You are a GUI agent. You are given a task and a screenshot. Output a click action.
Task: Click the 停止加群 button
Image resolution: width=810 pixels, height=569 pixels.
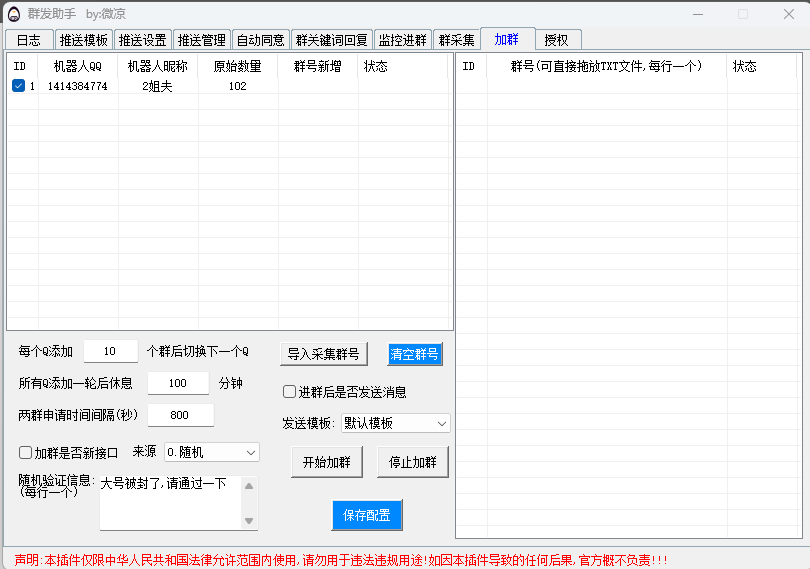[413, 462]
